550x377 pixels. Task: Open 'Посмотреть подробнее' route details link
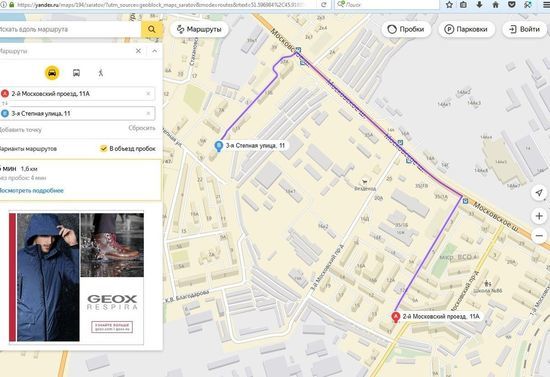click(31, 191)
